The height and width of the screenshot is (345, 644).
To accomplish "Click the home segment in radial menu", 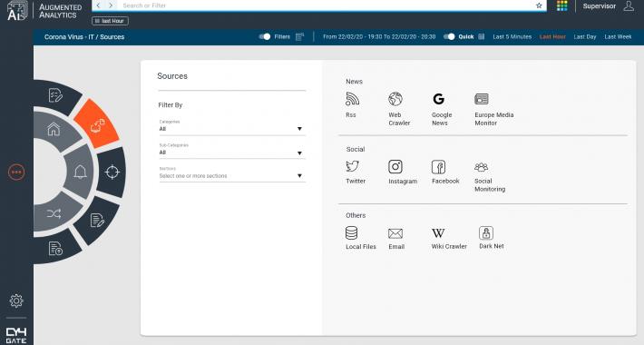I will tap(54, 130).
